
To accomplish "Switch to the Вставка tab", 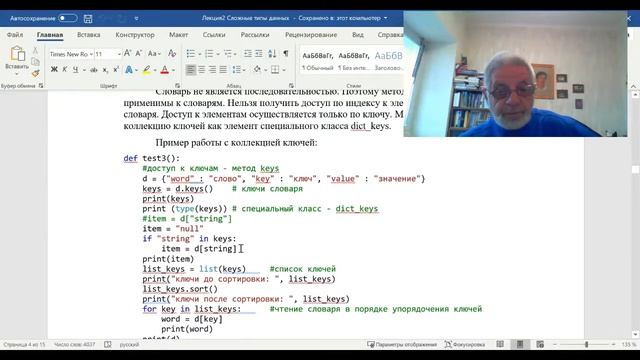I will pyautogui.click(x=89, y=35).
